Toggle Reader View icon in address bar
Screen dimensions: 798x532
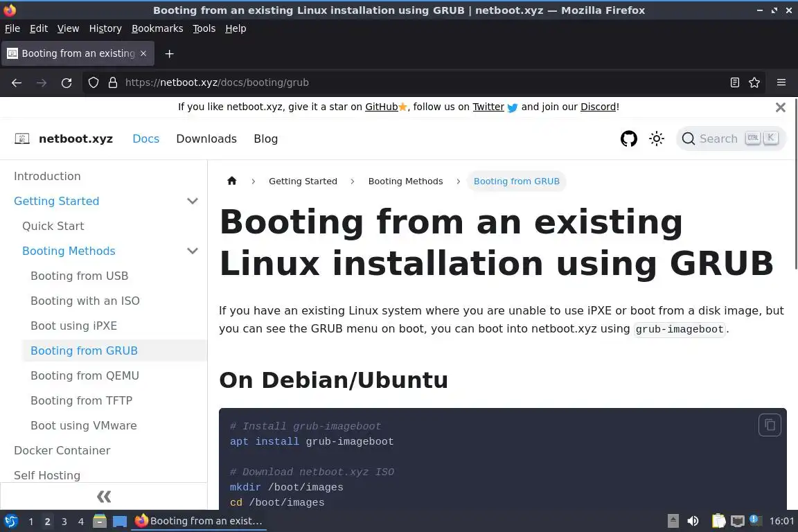click(x=734, y=82)
